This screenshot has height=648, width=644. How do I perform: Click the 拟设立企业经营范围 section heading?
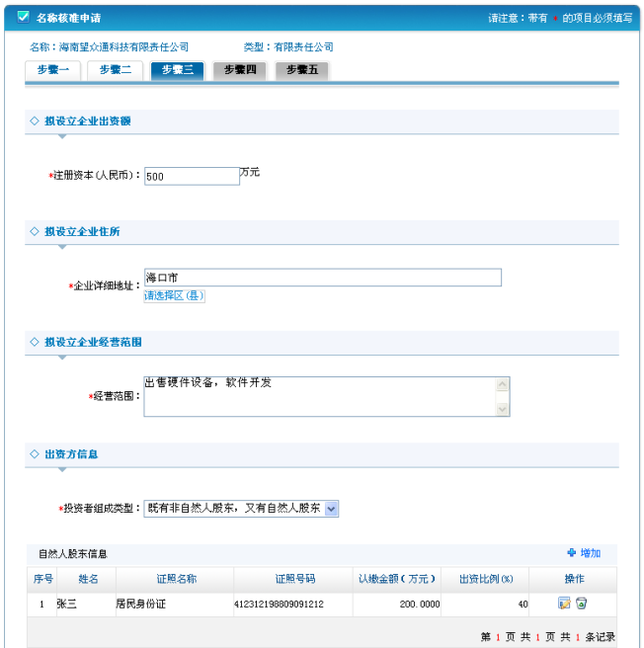pos(93,342)
